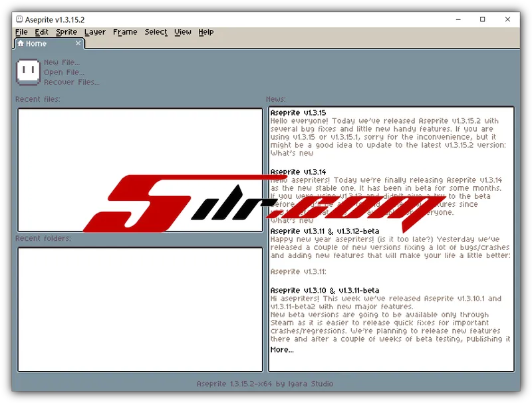532x403 pixels.
Task: Click inside the Recent files list
Action: 140,170
